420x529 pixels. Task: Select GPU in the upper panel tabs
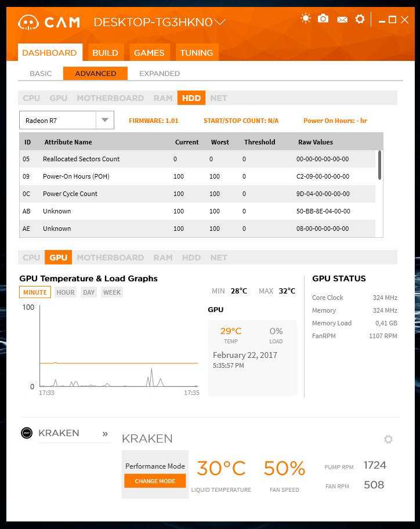click(x=59, y=98)
